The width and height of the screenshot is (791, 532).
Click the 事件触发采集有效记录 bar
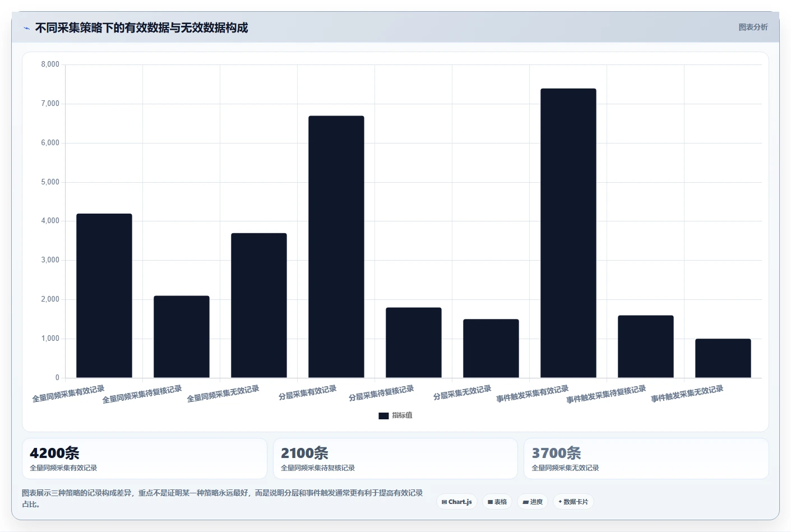tap(568, 233)
